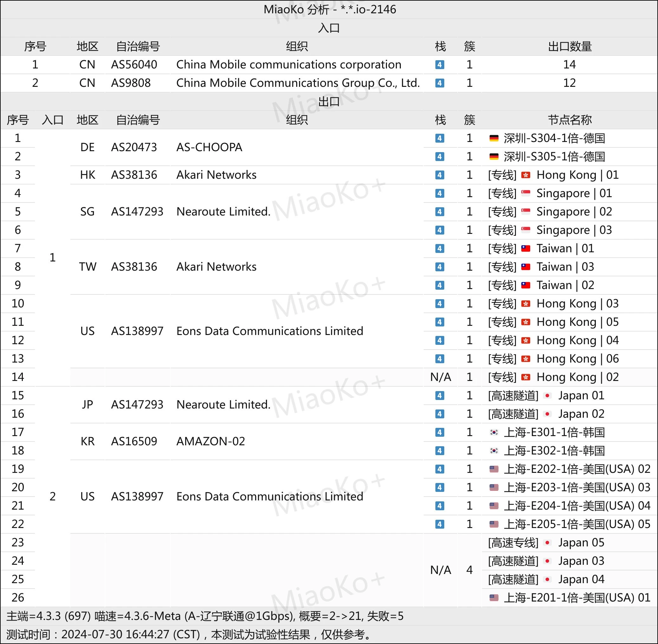Click China Mobile communications corporation entry
Image resolution: width=658 pixels, height=644 pixels.
[x=288, y=65]
